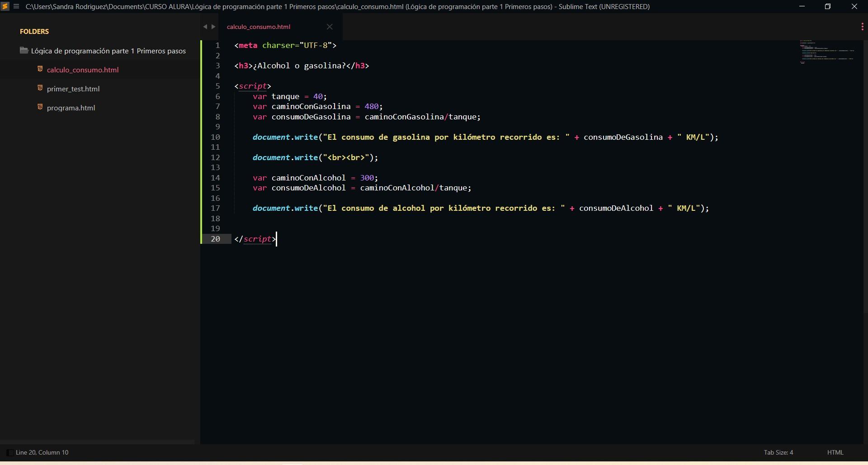This screenshot has width=868, height=465.
Task: Click the value 300 on line 14
Action: point(367,178)
